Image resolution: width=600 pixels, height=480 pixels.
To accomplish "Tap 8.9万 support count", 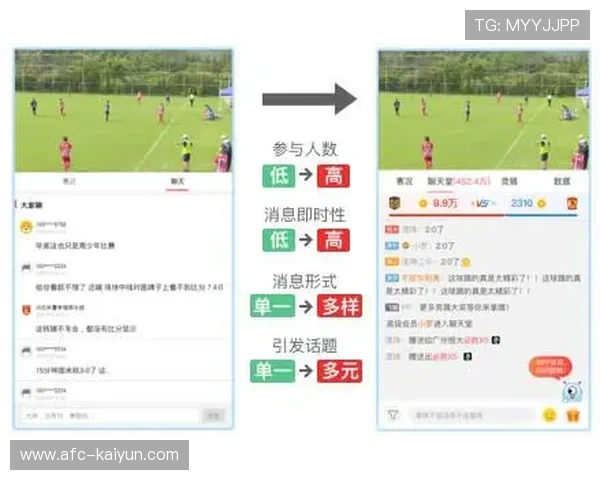I will tap(445, 203).
